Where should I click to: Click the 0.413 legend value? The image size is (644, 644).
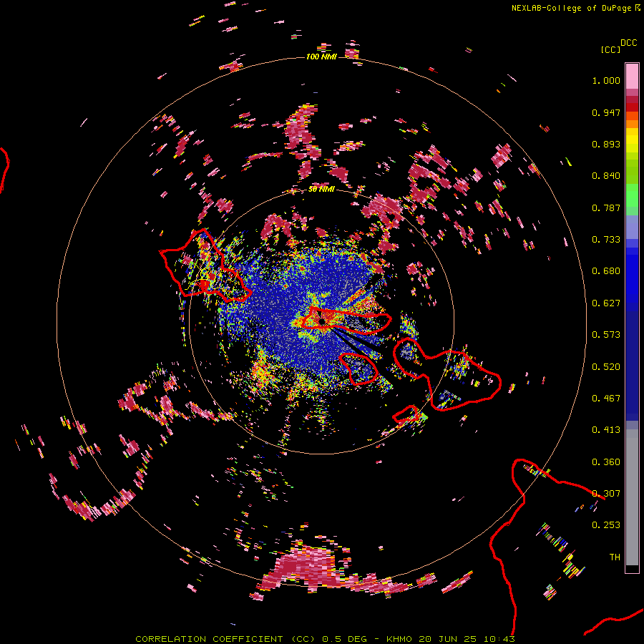[x=606, y=430]
